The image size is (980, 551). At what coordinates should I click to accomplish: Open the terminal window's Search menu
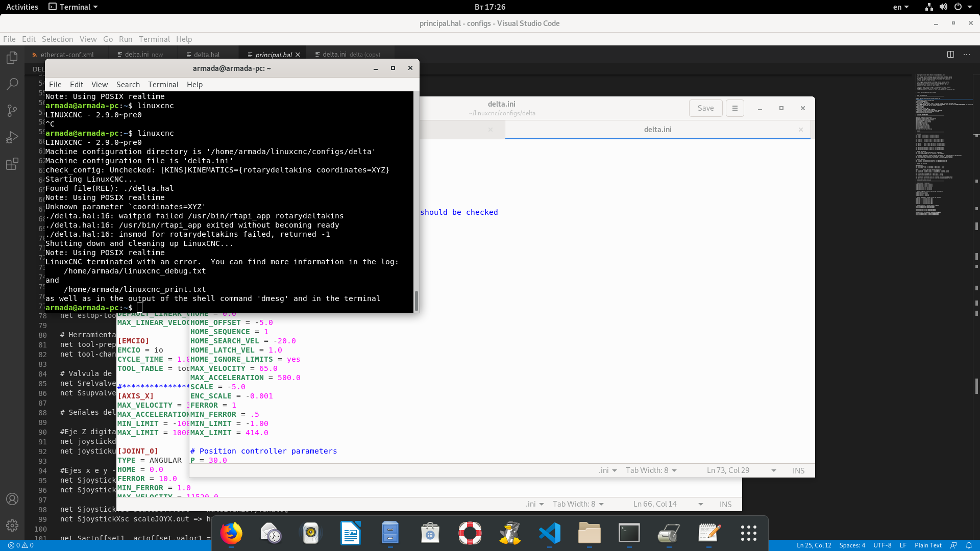128,85
